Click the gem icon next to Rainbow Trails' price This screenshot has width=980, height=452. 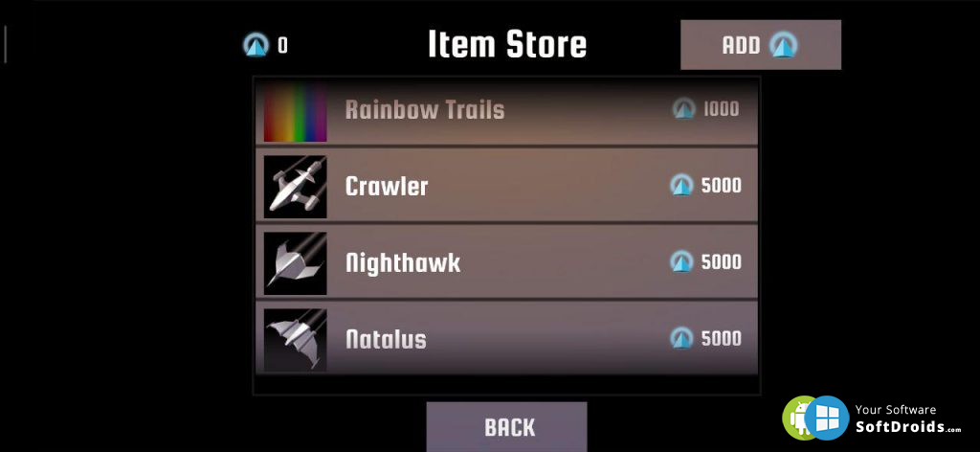pyautogui.click(x=684, y=109)
